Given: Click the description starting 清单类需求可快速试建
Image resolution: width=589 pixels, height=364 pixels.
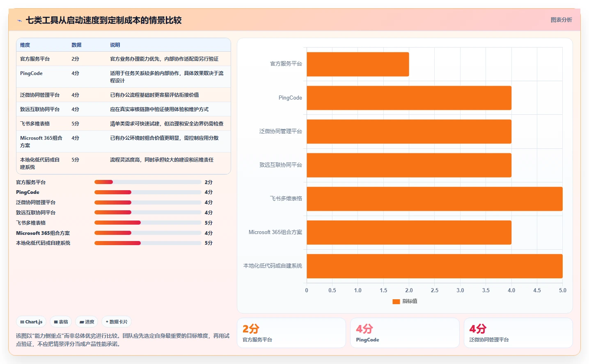Looking at the screenshot, I should tap(167, 124).
